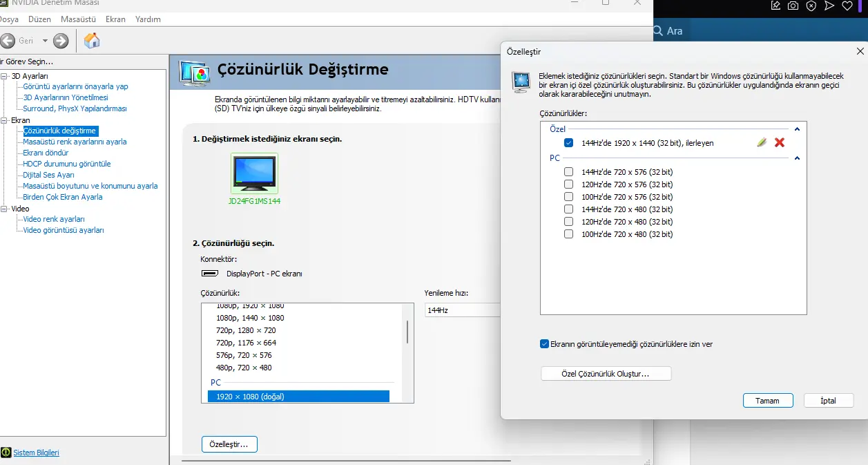868x465 pixels.
Task: Collapse the Video tree node
Action: coord(5,209)
